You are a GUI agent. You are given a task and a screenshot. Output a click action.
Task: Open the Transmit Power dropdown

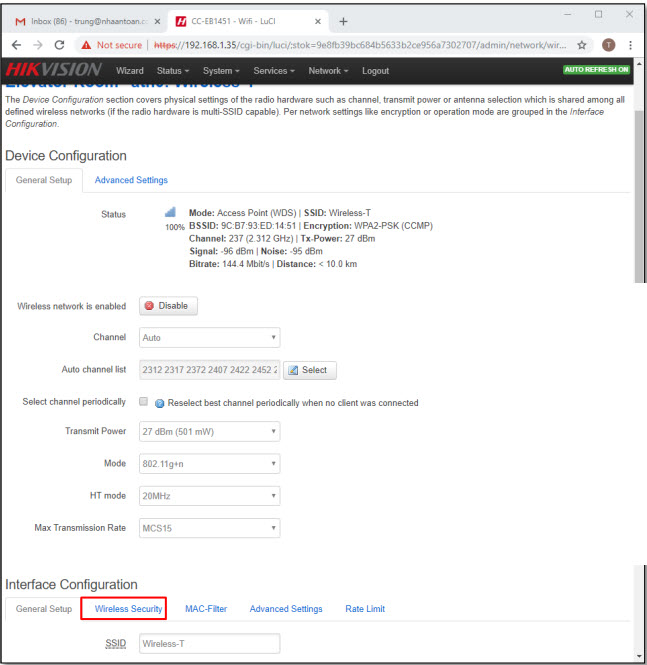pos(209,432)
